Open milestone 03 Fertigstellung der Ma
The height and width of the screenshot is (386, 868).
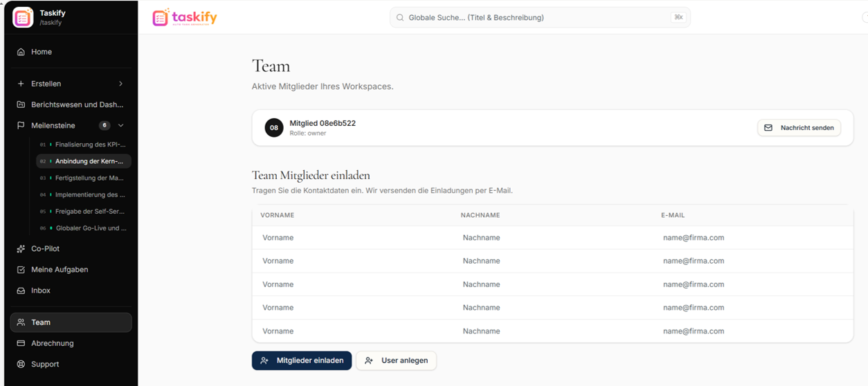(83, 178)
